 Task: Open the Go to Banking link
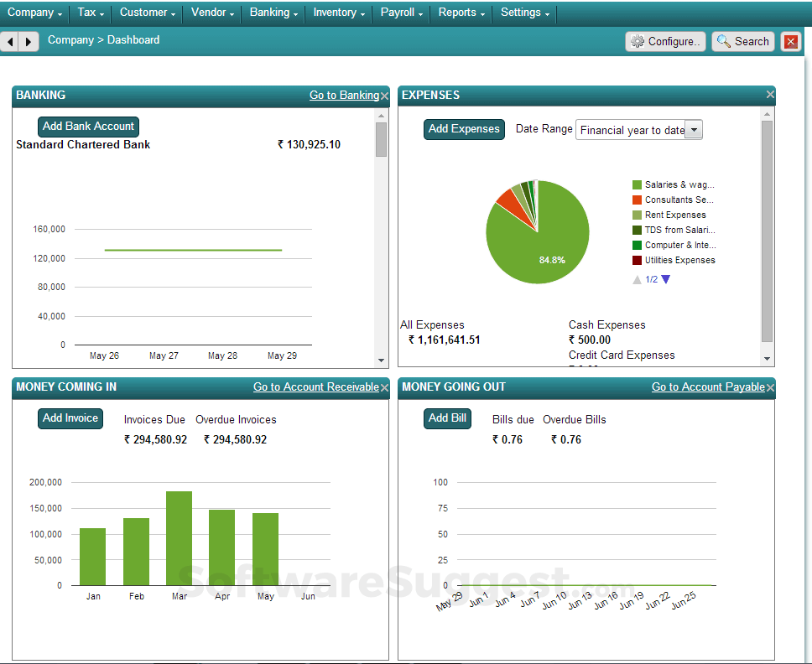click(x=345, y=95)
